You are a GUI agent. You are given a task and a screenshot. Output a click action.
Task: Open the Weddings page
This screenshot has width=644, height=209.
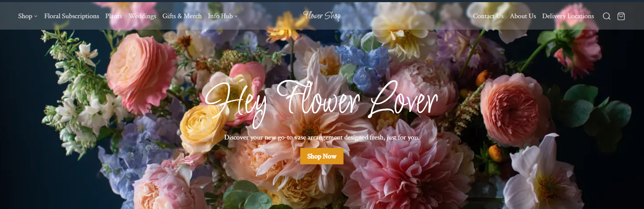pyautogui.click(x=142, y=16)
